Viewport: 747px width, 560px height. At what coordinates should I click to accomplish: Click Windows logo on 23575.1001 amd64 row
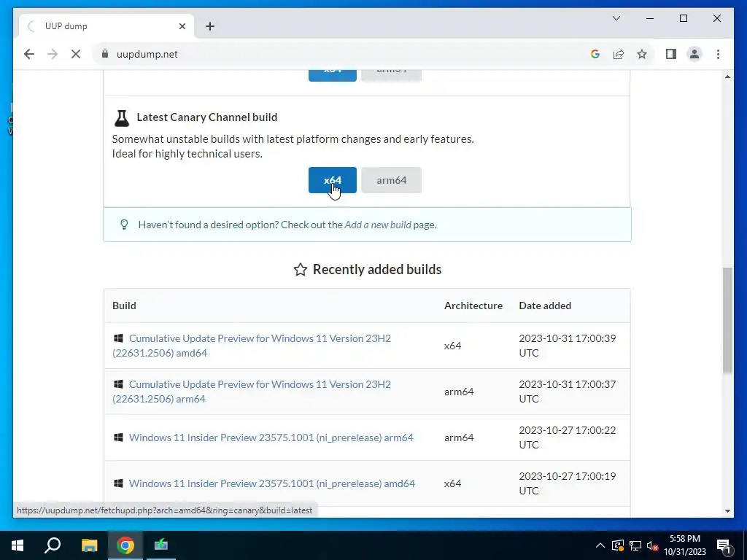click(x=118, y=483)
